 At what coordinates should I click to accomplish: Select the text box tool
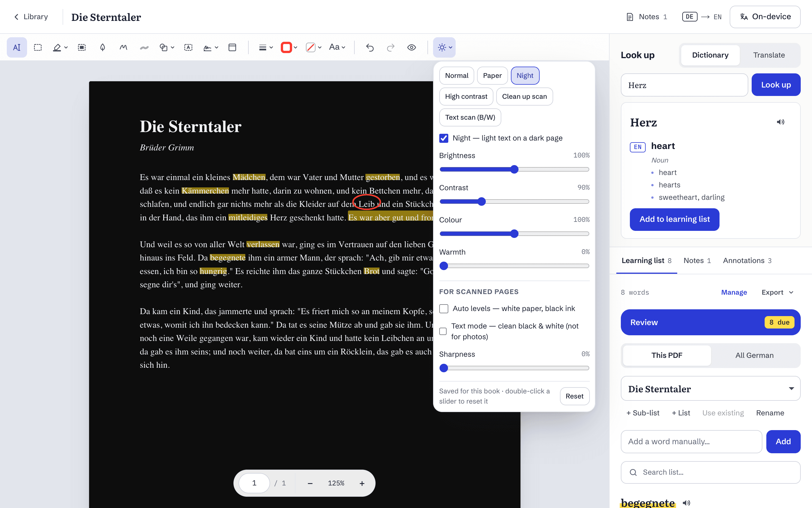188,47
